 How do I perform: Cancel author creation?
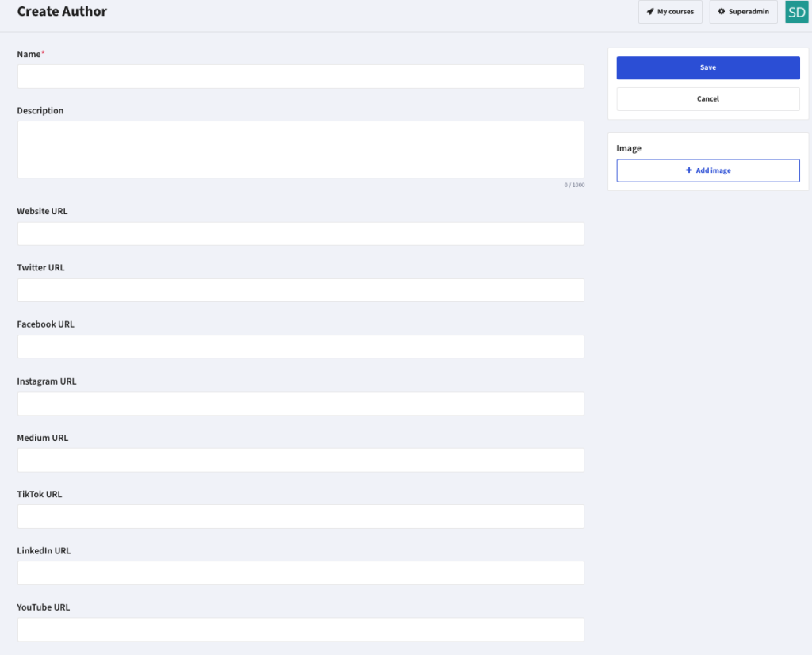(x=708, y=99)
